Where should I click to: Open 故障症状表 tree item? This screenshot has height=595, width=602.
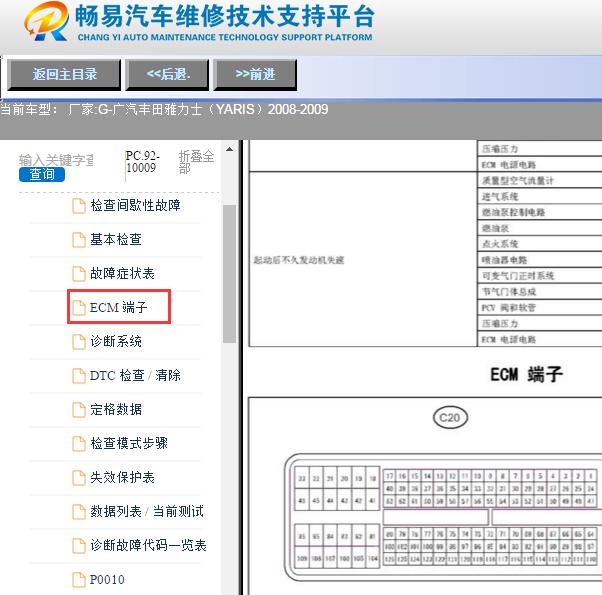point(122,273)
